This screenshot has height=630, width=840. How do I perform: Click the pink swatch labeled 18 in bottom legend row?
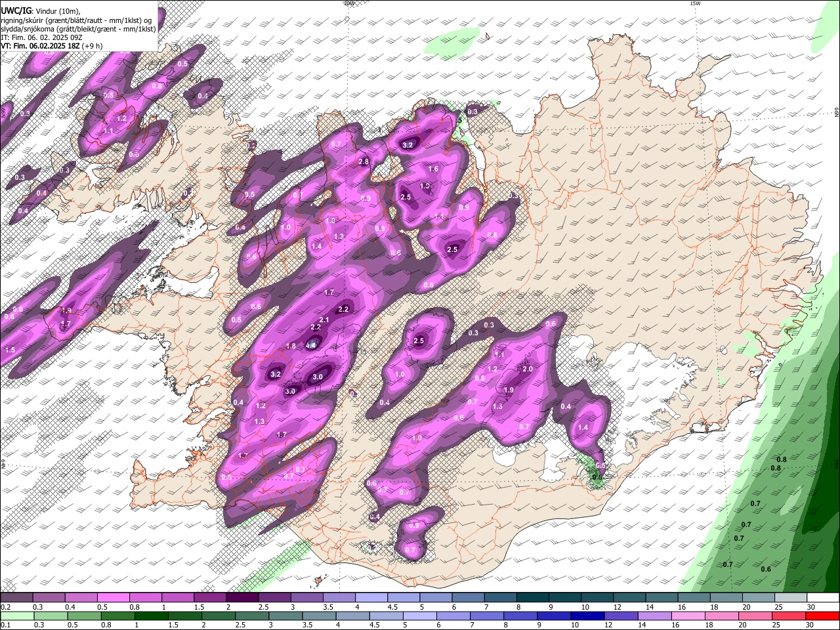coord(721,616)
